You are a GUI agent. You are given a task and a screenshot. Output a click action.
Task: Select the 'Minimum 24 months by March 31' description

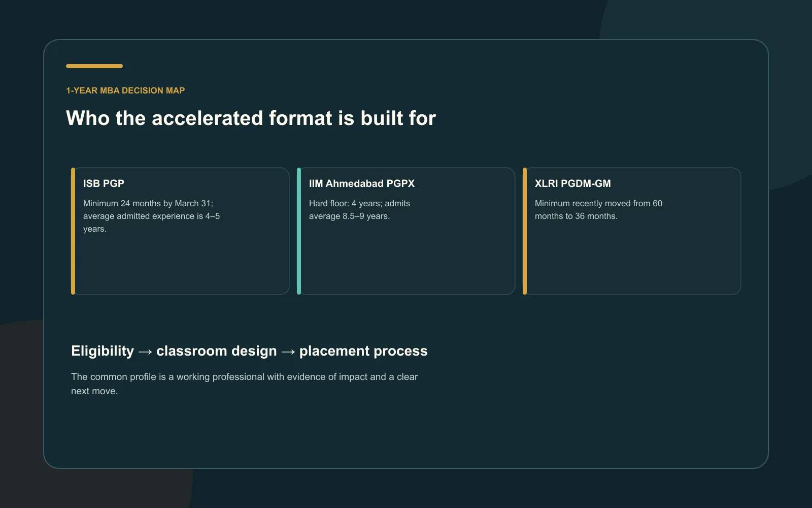coord(152,216)
